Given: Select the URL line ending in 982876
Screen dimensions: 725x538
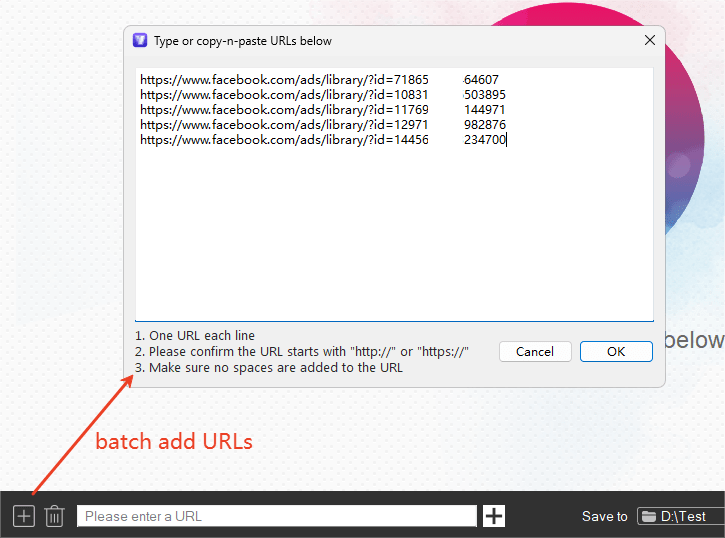Looking at the screenshot, I should (x=323, y=125).
